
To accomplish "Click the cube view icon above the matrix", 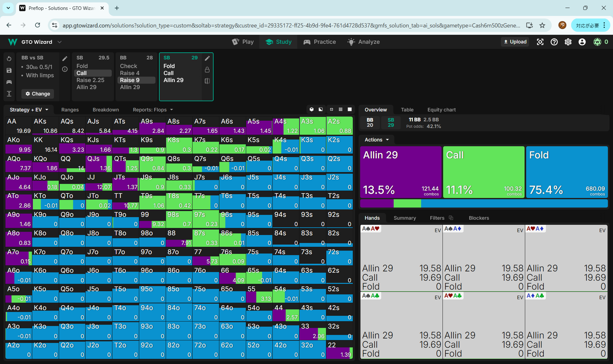I will tap(312, 110).
